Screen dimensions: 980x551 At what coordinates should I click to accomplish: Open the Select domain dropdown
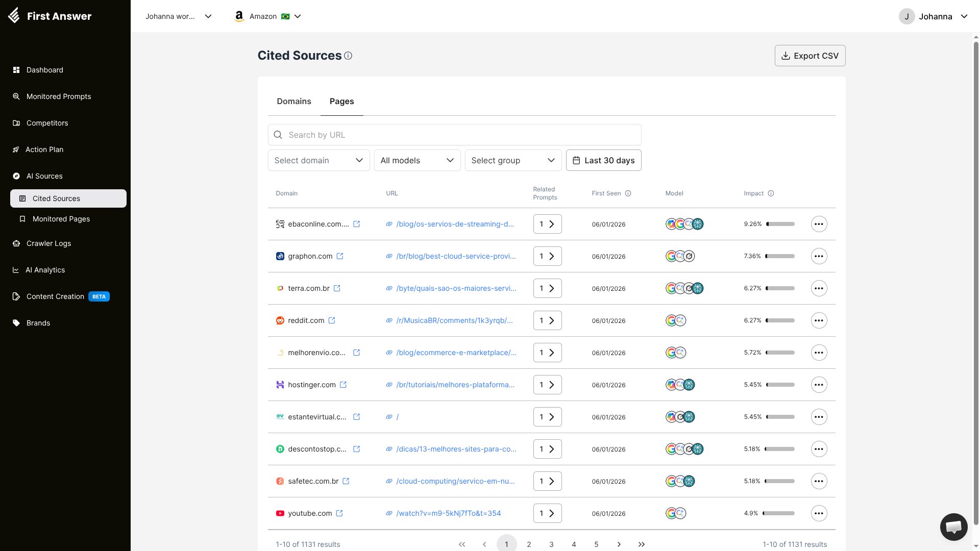click(318, 160)
